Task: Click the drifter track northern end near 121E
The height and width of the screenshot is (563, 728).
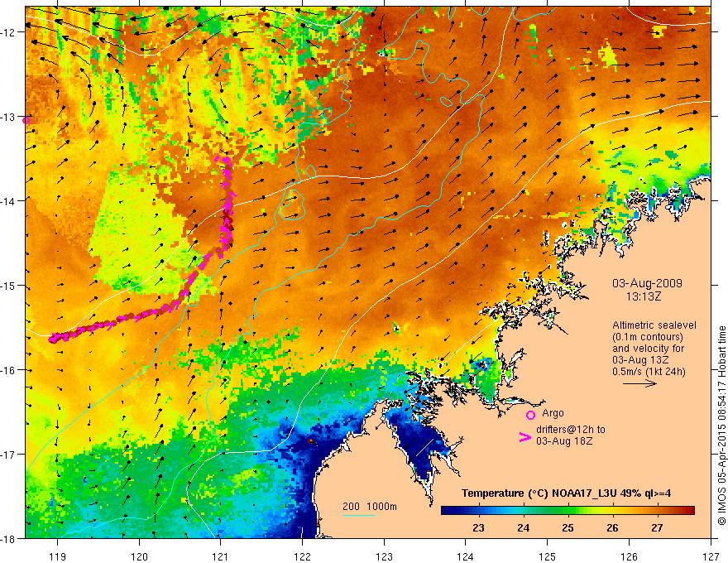Action: pyautogui.click(x=226, y=161)
